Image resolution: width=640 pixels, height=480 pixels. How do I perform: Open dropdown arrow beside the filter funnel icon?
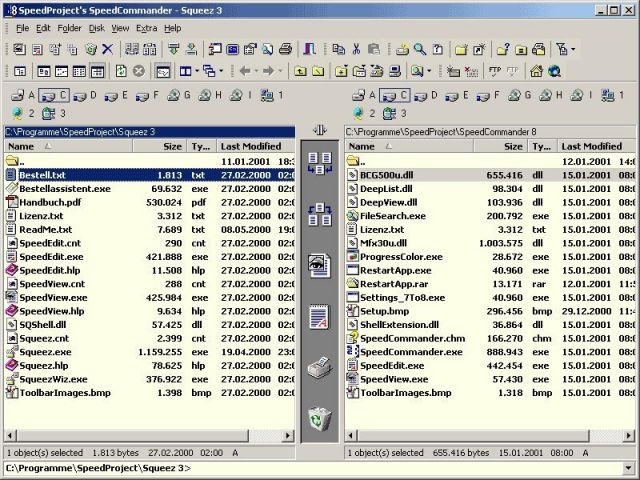pyautogui.click(x=573, y=50)
